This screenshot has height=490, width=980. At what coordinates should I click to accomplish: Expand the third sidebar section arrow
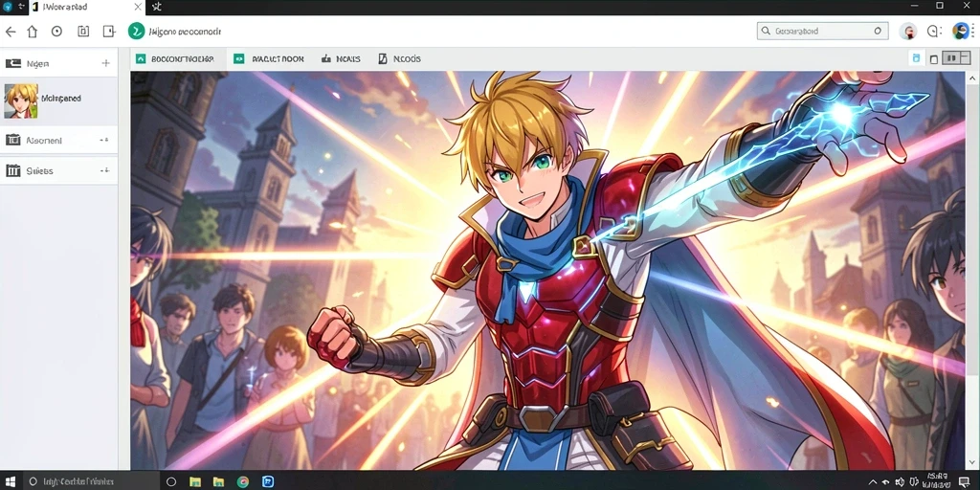(104, 170)
